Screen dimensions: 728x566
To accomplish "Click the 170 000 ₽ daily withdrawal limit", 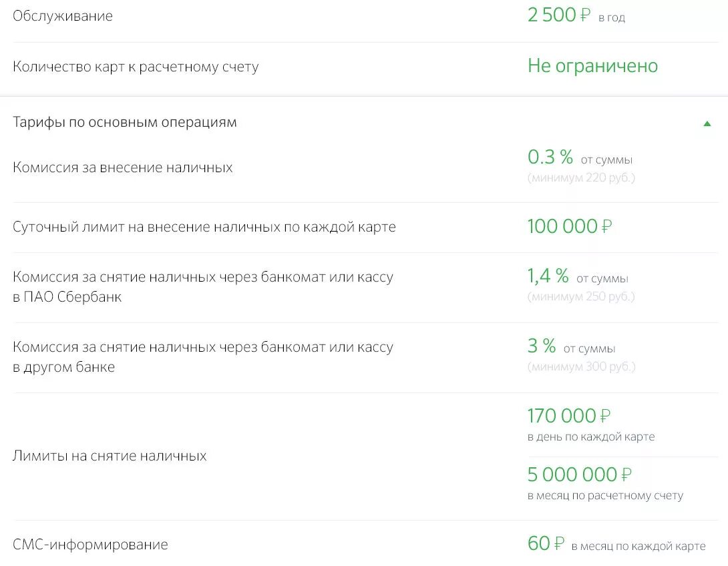I will [x=569, y=416].
